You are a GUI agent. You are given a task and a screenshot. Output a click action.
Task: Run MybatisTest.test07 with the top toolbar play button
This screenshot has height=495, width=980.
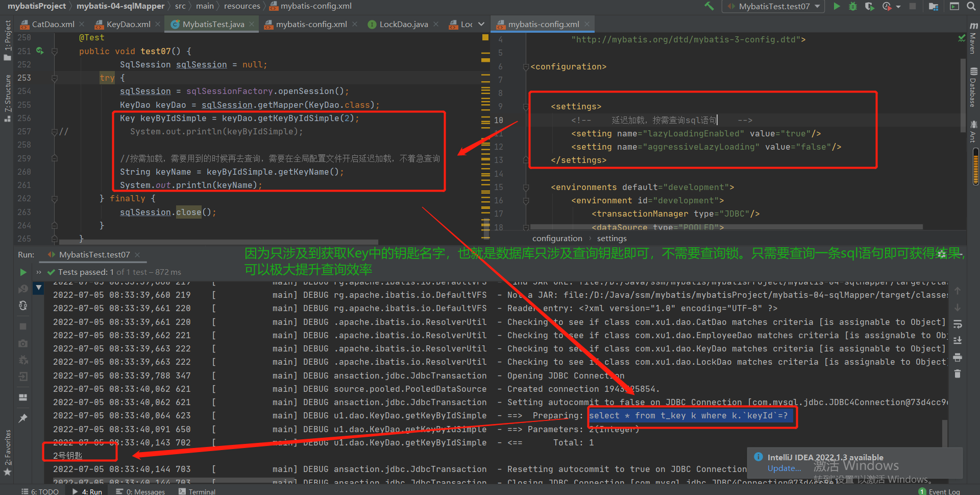[837, 6]
